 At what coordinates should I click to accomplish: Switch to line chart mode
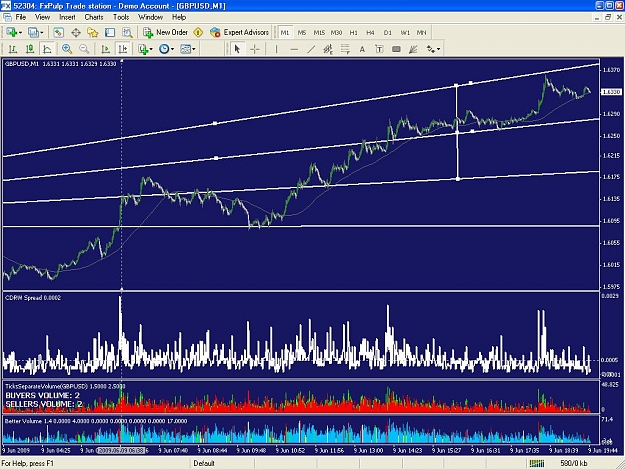click(x=47, y=49)
